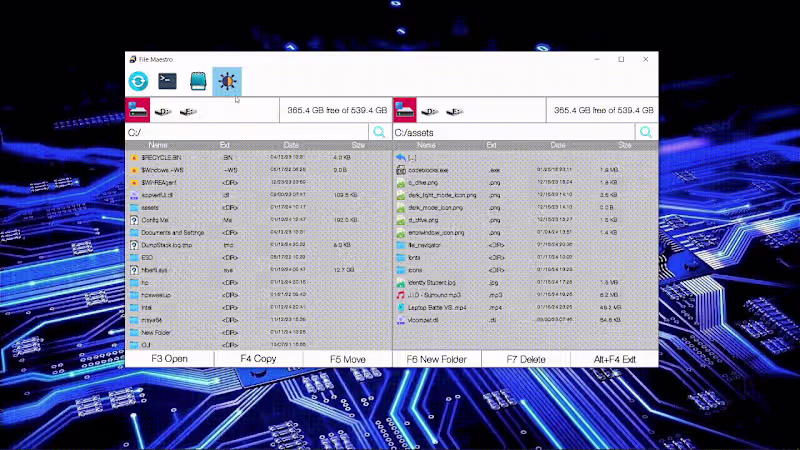Open the terminal icon in toolbar

tap(167, 81)
